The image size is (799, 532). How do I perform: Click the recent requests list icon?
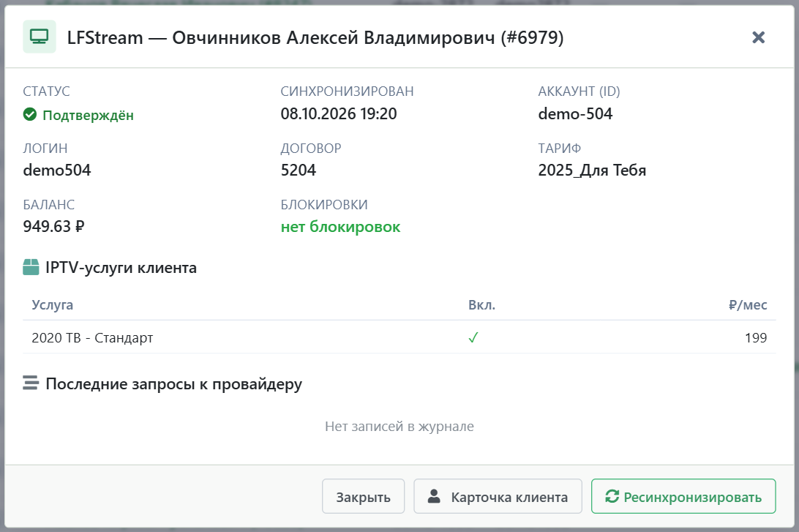click(31, 383)
